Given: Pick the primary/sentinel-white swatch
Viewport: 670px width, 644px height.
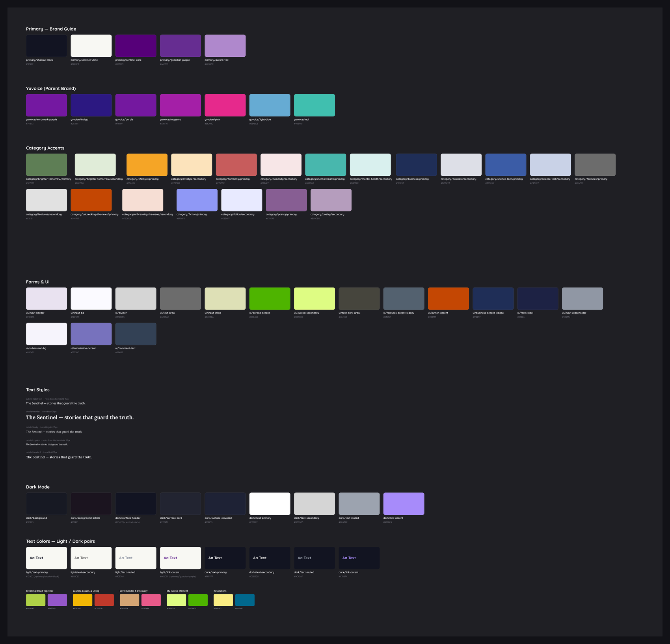Looking at the screenshot, I should [x=91, y=46].
